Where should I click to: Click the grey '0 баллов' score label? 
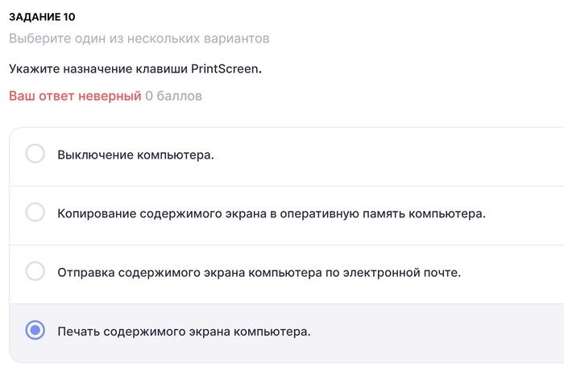[173, 96]
